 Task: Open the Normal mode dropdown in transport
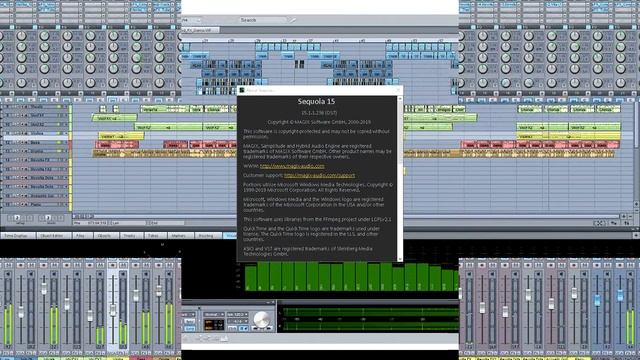pos(214,315)
